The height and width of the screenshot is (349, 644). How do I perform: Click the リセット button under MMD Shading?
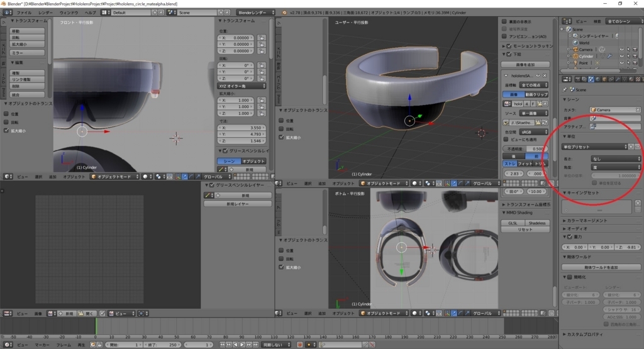point(525,230)
